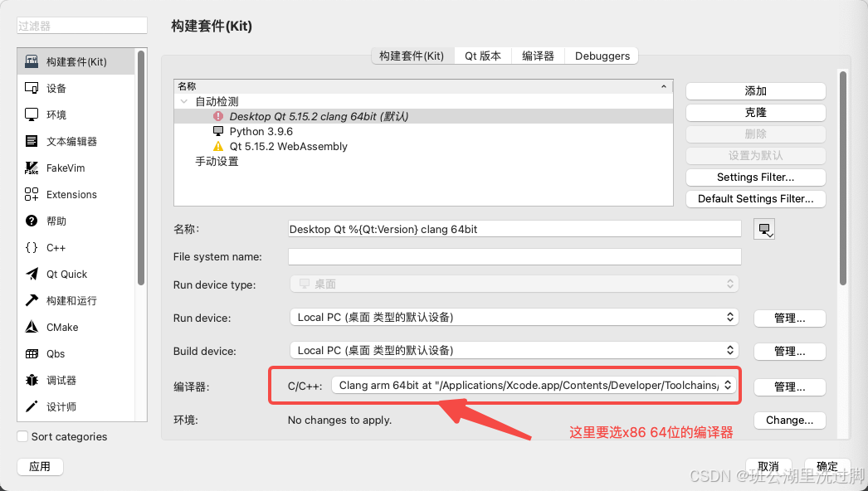
Task: Open the 构建和运行 hammer icon
Action: 32,300
